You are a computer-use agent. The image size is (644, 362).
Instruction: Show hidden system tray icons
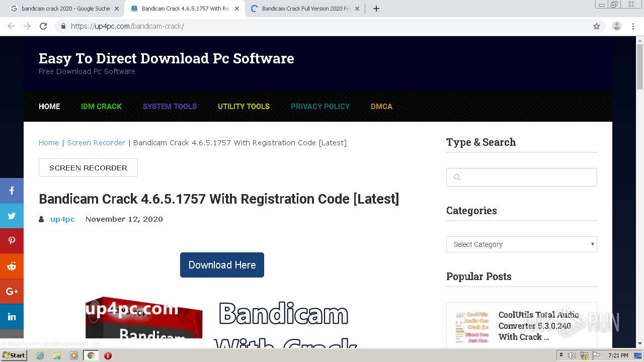click(x=561, y=355)
